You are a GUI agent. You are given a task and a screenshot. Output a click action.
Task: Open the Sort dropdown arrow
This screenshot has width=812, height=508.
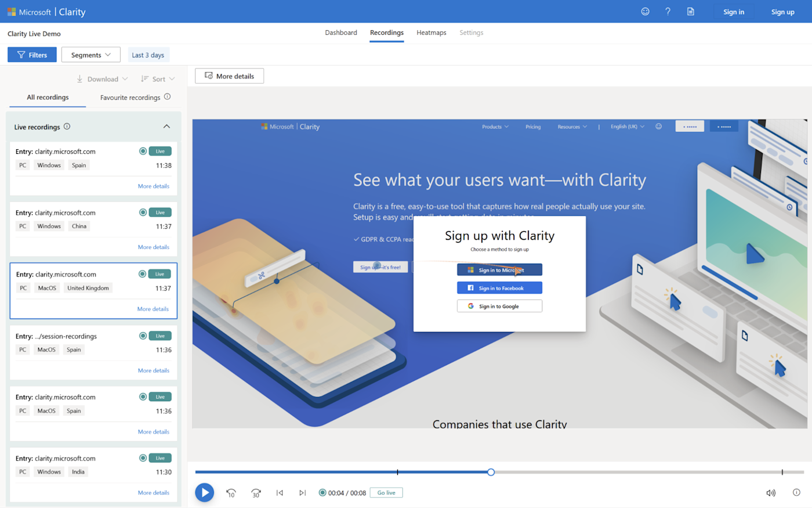pos(172,79)
